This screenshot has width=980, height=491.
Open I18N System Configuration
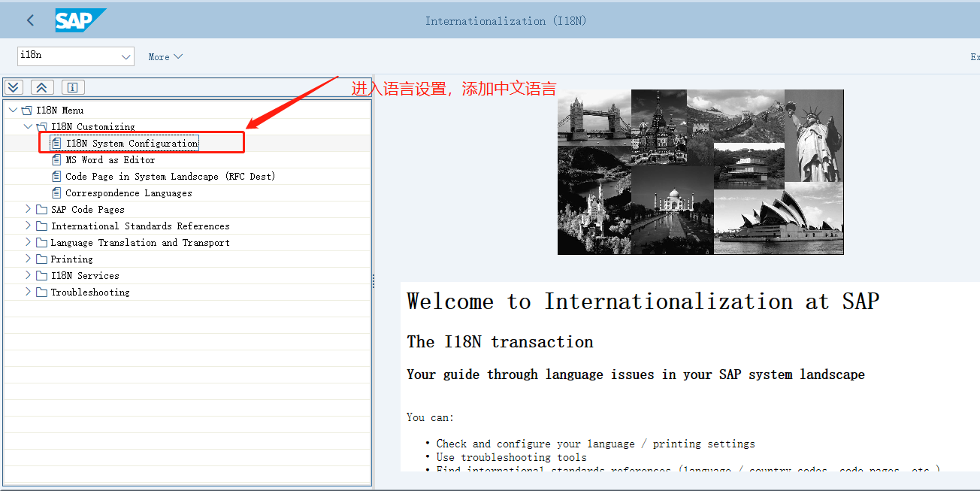[x=132, y=143]
